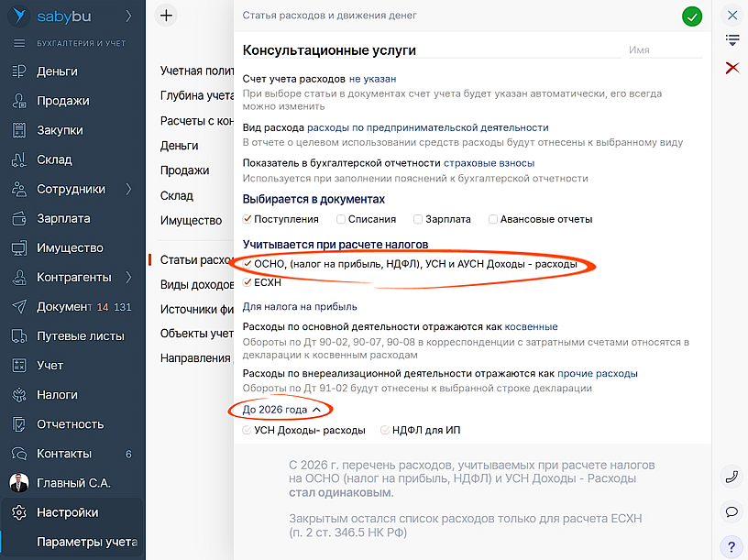Screen dimensions: 748x560
Task: Open the chat message bubble icon
Action: click(x=731, y=511)
